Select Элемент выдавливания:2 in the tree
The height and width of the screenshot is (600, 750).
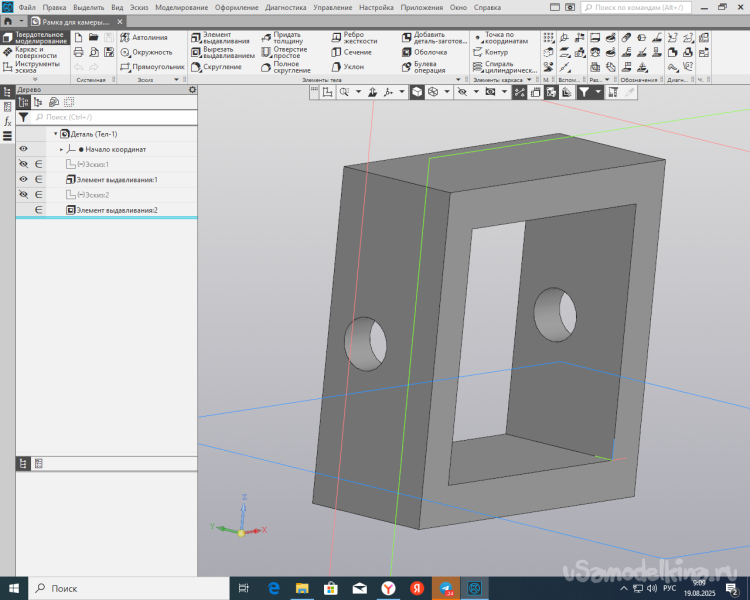116,210
